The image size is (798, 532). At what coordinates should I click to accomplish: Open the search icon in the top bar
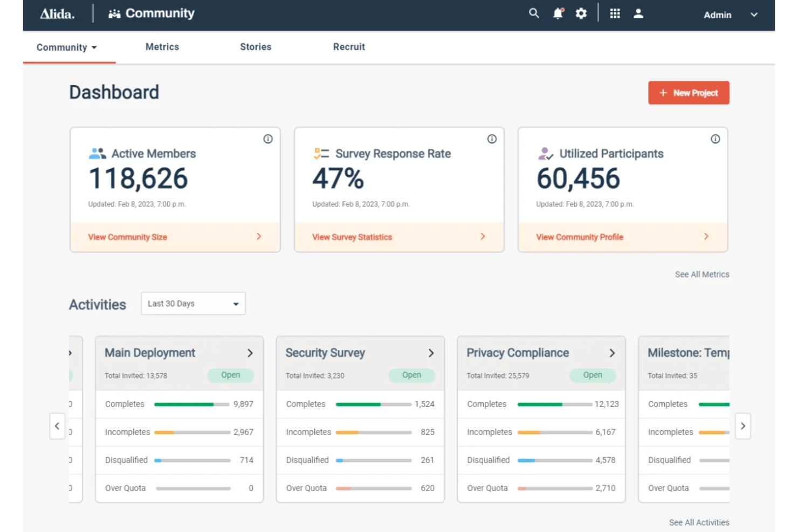(x=533, y=13)
